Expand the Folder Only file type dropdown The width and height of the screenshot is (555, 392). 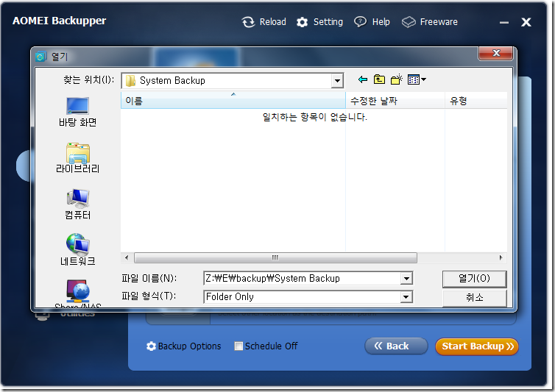407,297
